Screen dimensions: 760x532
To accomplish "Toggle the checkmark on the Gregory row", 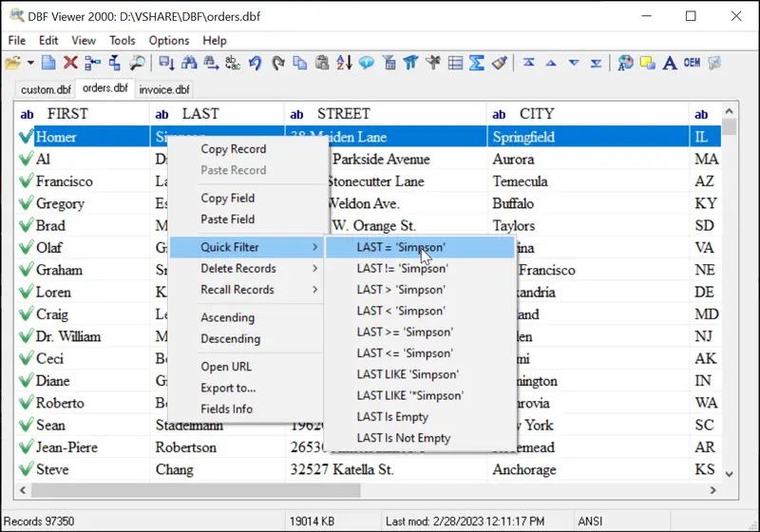I will [26, 203].
